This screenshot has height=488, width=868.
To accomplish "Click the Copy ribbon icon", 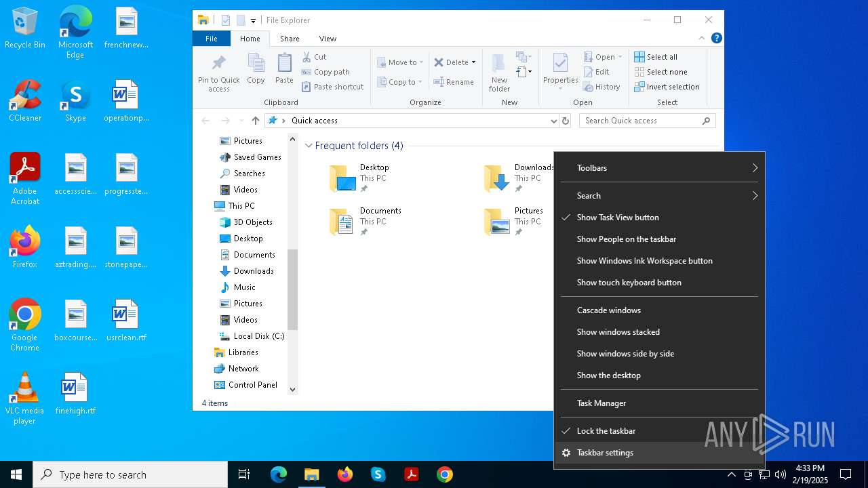I will (x=256, y=68).
